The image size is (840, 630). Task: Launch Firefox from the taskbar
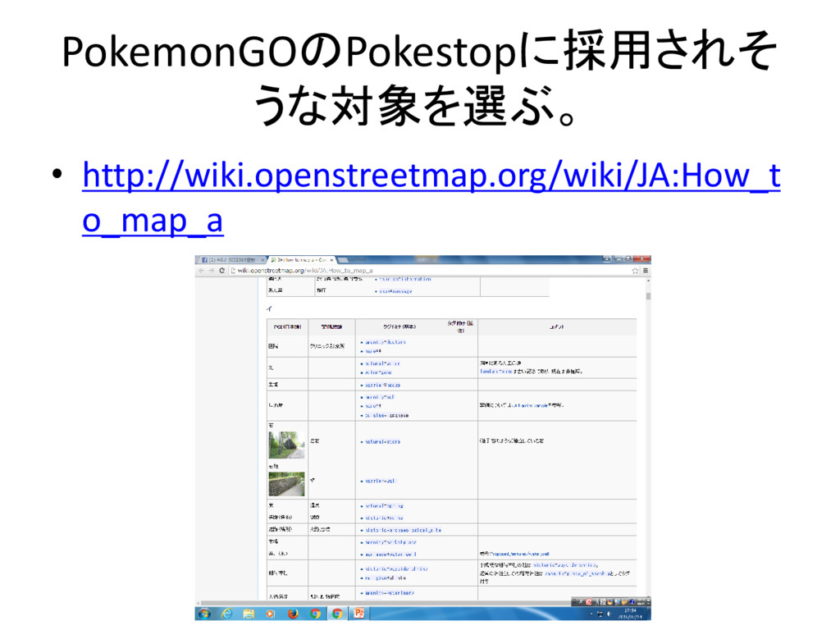coord(293,614)
